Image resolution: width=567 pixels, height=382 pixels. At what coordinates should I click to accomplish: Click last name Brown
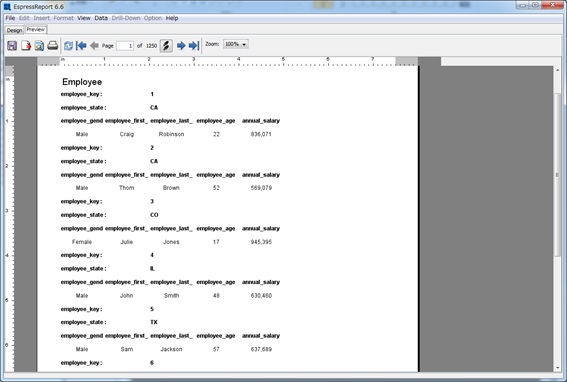pos(171,188)
